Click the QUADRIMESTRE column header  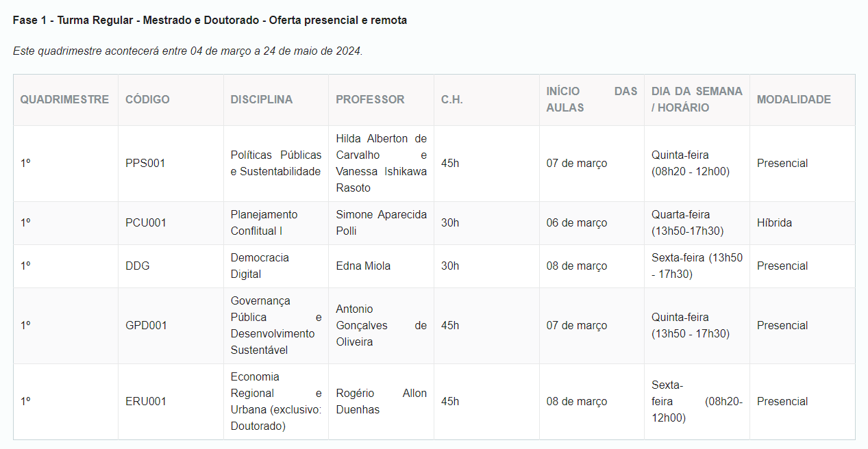pos(64,99)
